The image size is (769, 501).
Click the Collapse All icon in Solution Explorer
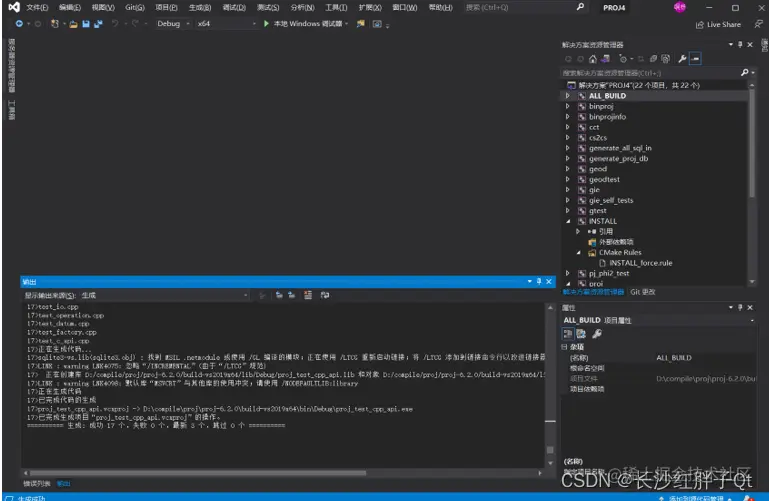click(x=653, y=59)
